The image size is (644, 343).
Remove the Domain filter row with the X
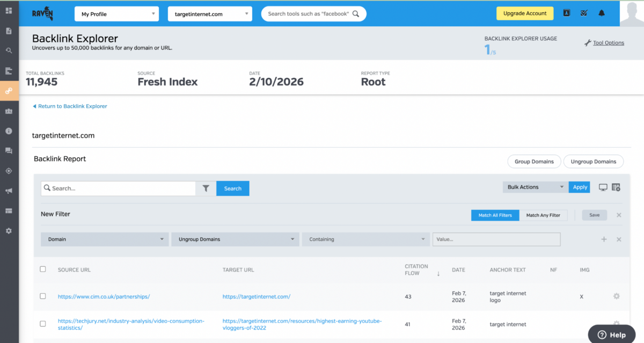click(x=619, y=239)
